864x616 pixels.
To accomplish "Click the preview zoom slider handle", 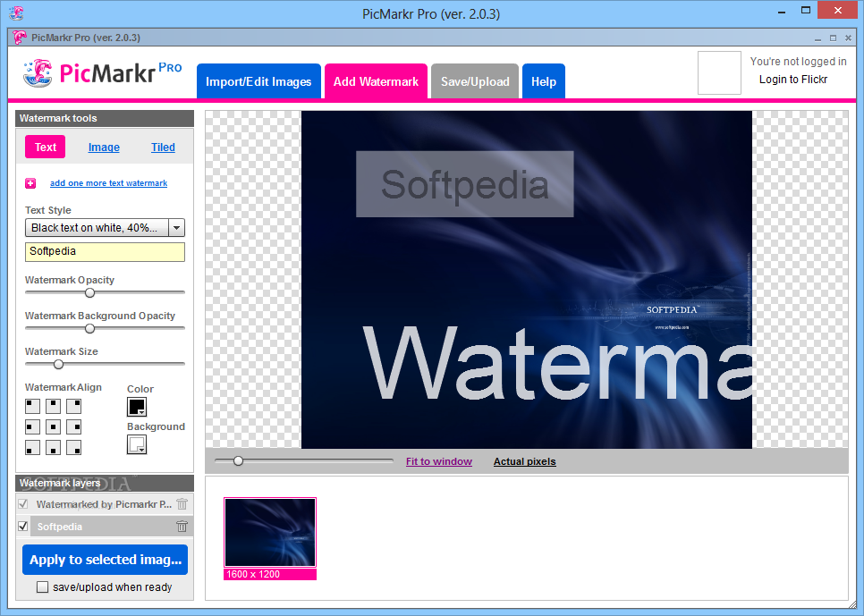I will [238, 460].
